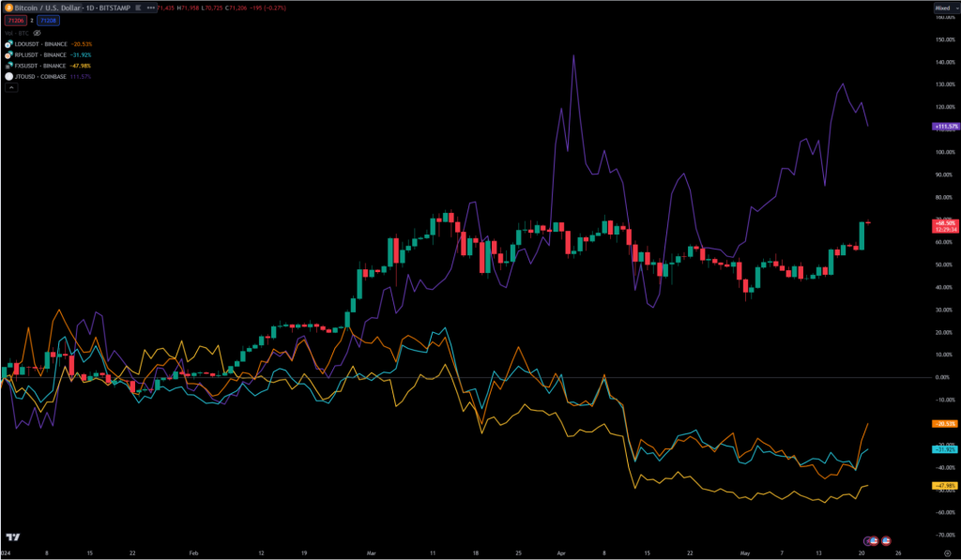Open chart settings via bottom-right target icon
961x560 pixels.
pos(948,552)
